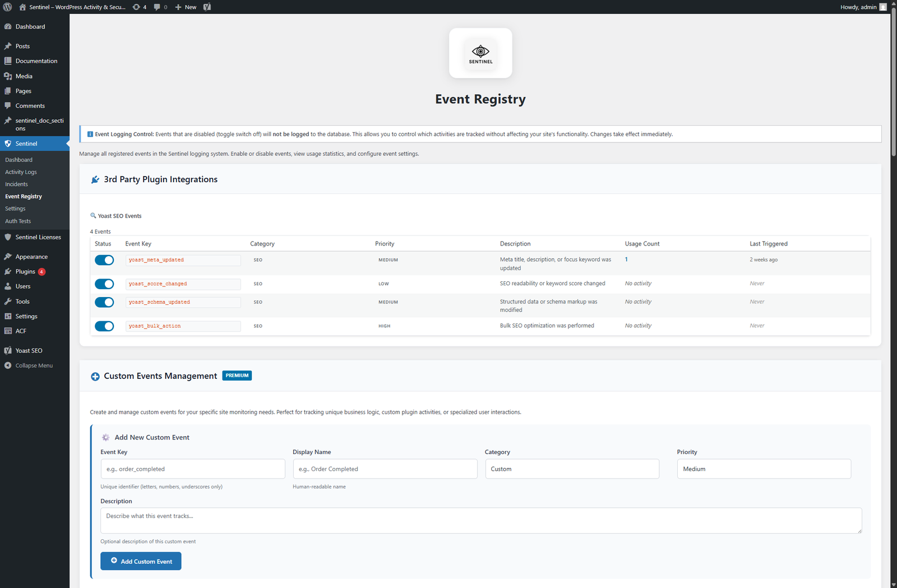This screenshot has height=588, width=897.
Task: Click the Sentinel eye logo image
Action: coord(480,53)
